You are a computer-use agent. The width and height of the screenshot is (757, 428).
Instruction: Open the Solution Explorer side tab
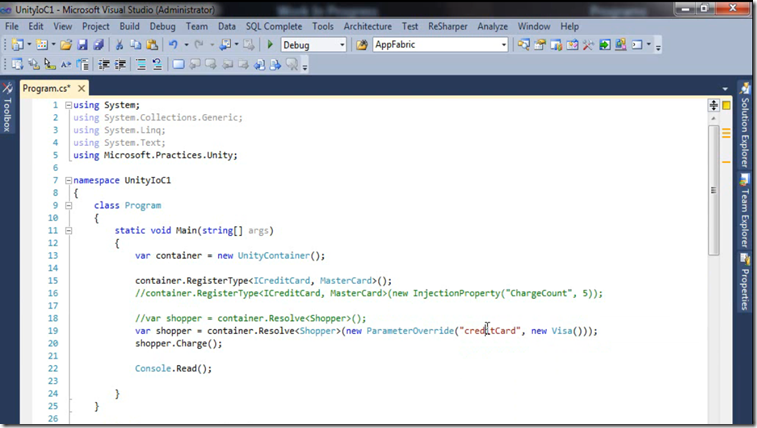point(744,125)
